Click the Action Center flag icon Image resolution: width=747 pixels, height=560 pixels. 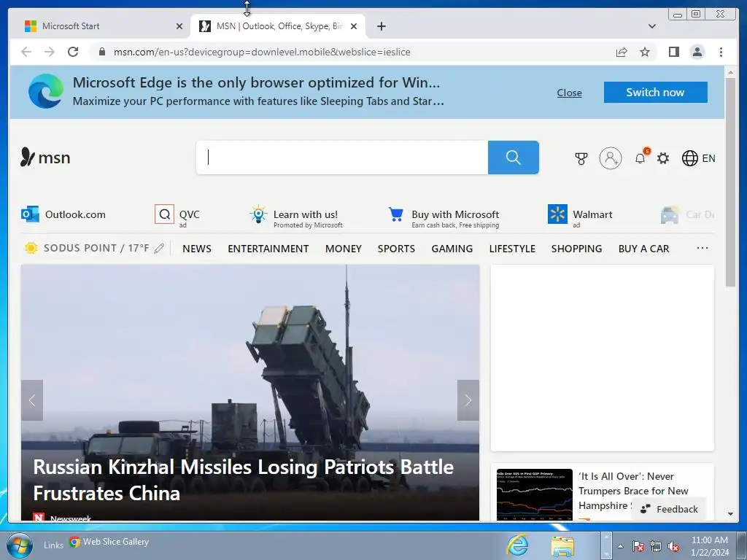pyautogui.click(x=638, y=547)
